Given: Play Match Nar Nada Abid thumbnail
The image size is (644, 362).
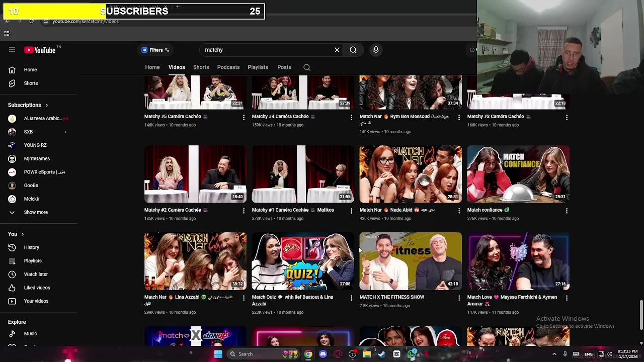Looking at the screenshot, I should (x=411, y=174).
